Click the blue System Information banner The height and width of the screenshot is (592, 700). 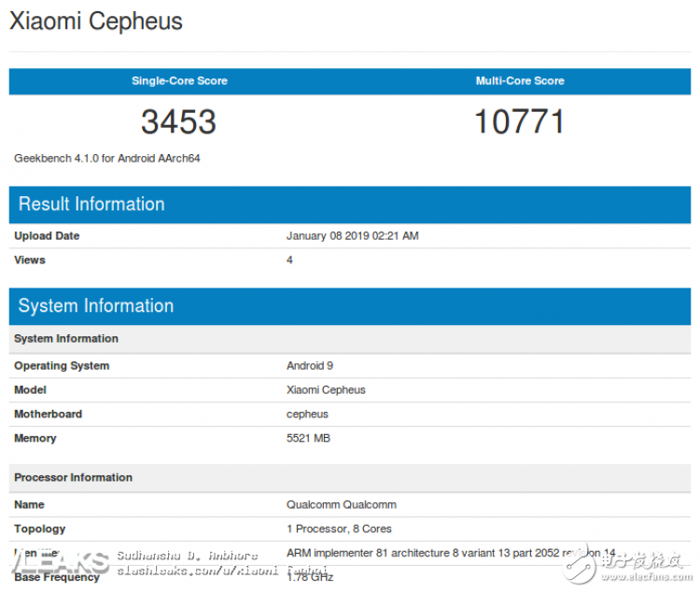[x=350, y=306]
